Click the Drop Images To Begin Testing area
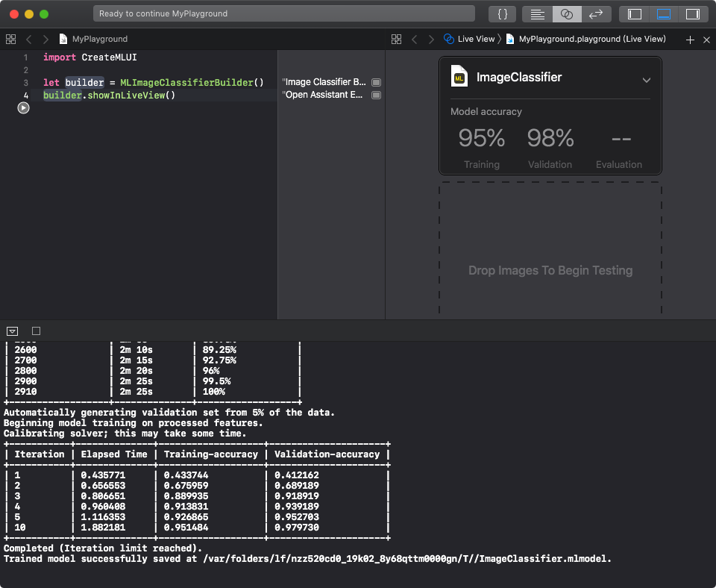The height and width of the screenshot is (588, 716). 550,270
